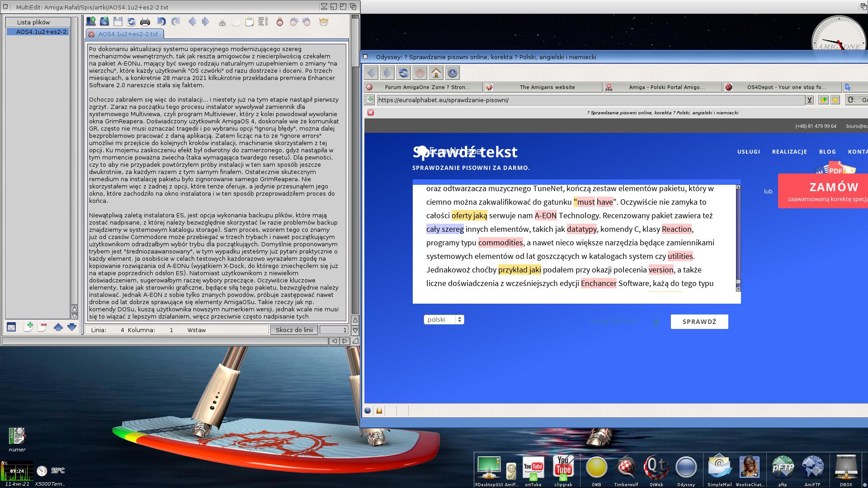Copy text with the blank pages icon
This screenshot has width=868, height=488.
[236, 21]
